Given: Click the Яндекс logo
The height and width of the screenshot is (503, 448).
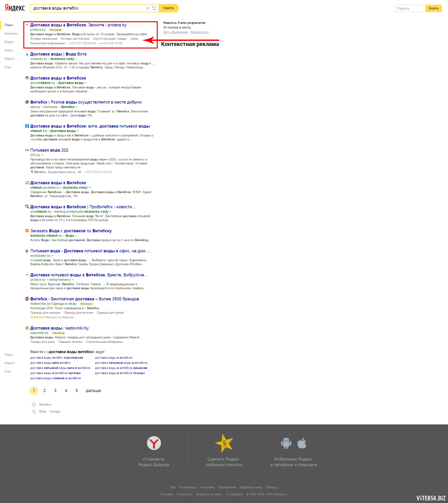Looking at the screenshot, I should pos(15,8).
